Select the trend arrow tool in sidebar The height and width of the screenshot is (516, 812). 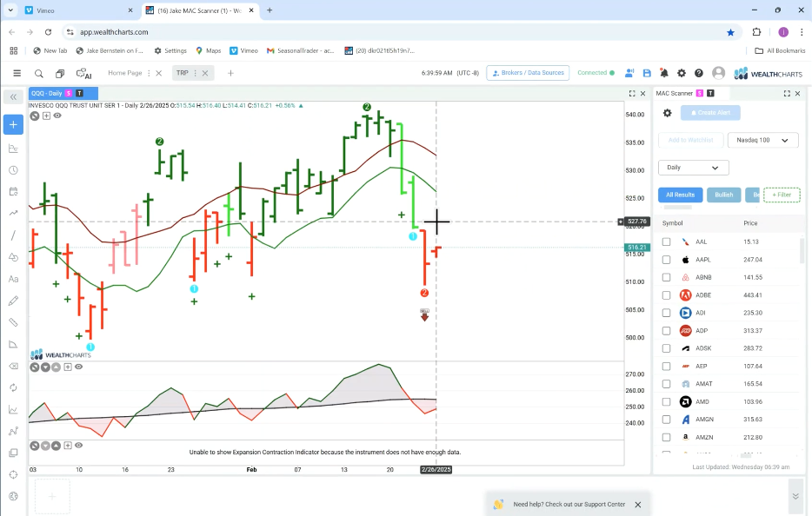(x=13, y=213)
